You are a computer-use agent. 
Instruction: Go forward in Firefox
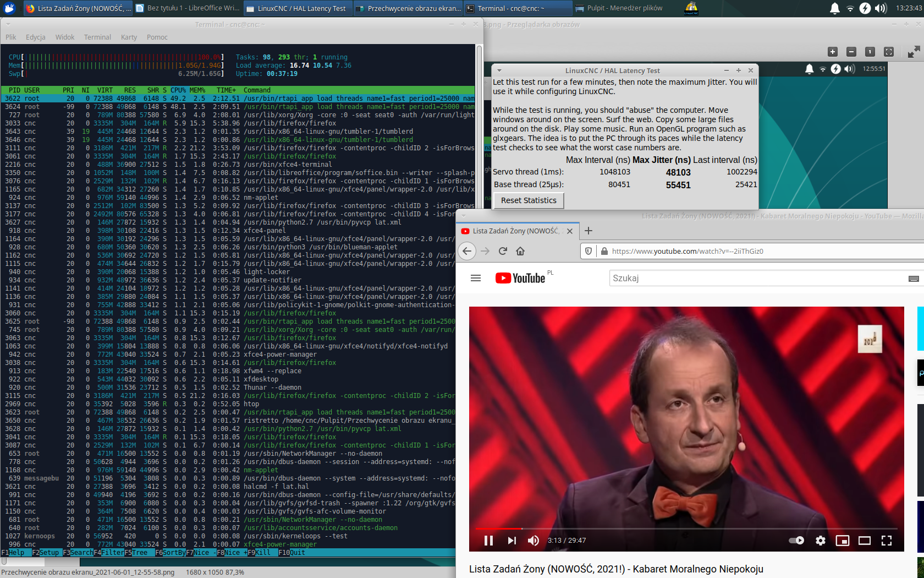[485, 251]
